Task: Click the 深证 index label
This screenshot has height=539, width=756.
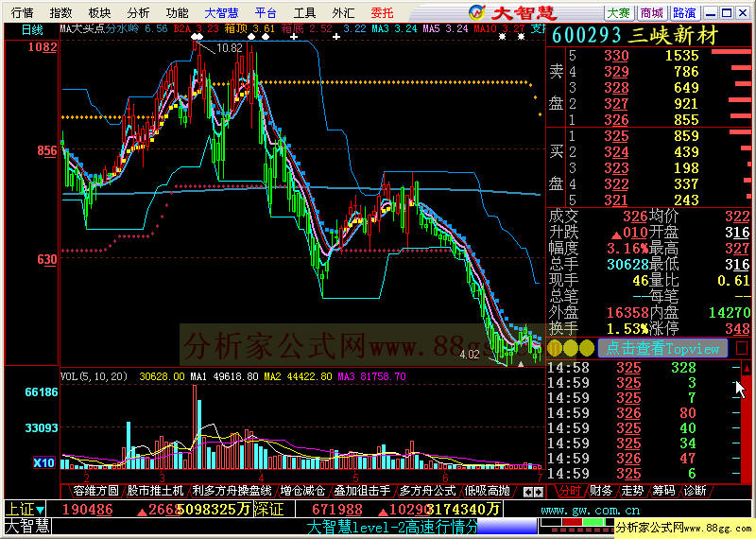Action: click(x=268, y=509)
